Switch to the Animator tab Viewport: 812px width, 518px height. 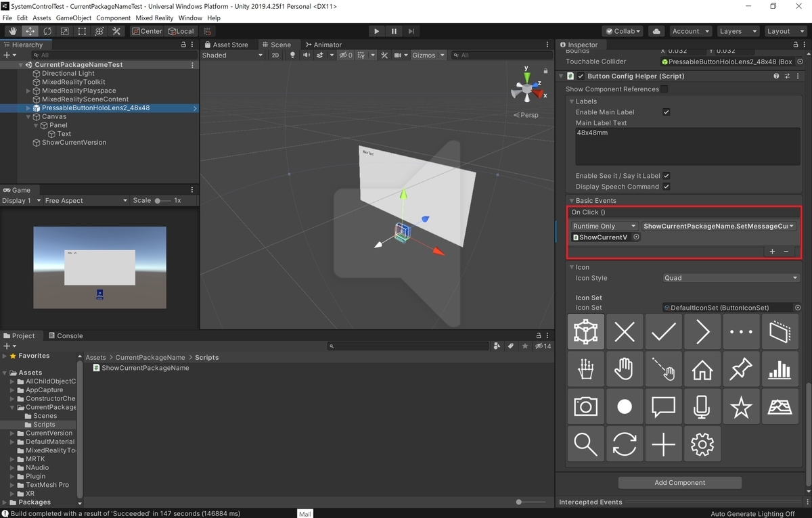click(323, 45)
